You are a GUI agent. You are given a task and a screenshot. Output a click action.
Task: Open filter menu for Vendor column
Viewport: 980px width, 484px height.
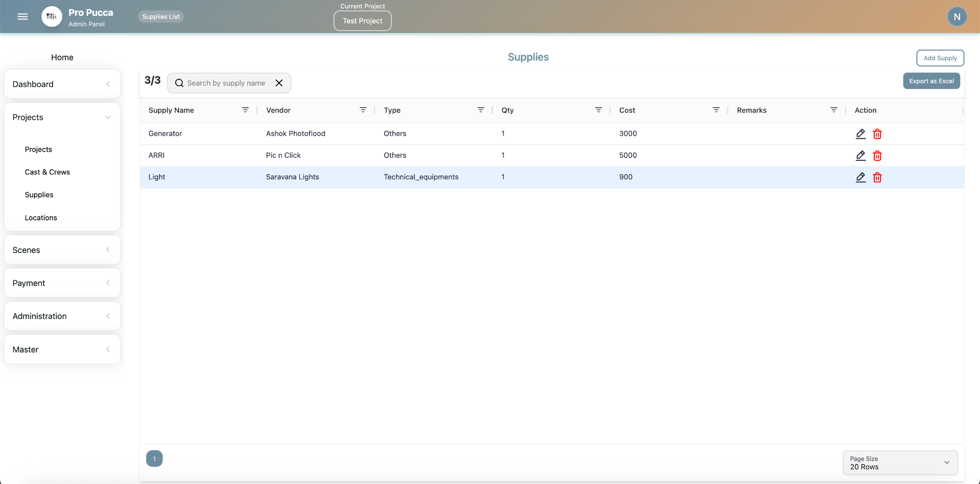coord(363,110)
